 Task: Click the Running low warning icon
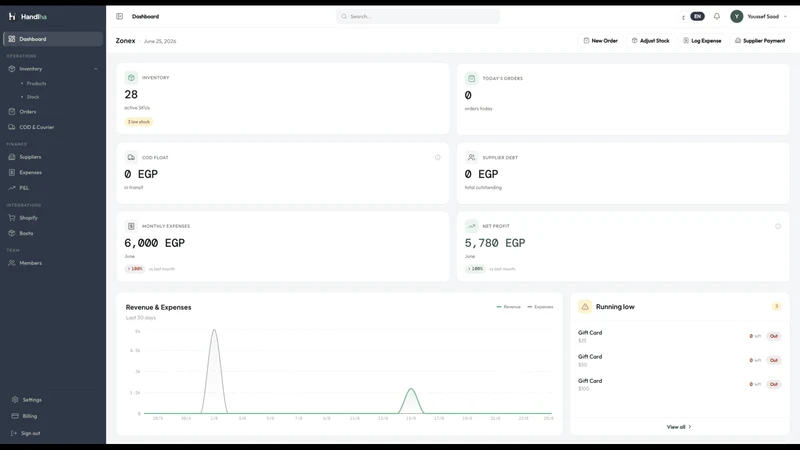[585, 307]
